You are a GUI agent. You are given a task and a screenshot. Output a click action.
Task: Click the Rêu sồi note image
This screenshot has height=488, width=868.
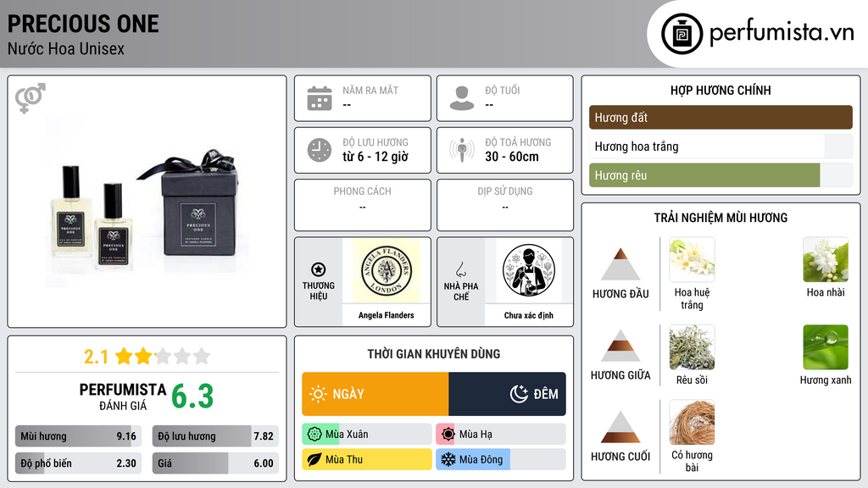pyautogui.click(x=692, y=347)
